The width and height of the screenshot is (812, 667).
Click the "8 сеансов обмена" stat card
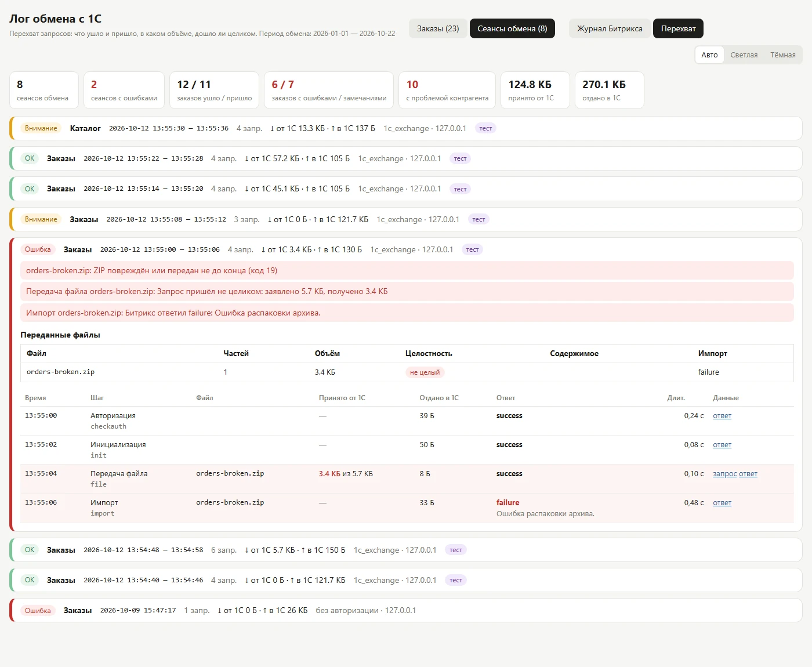tap(44, 90)
